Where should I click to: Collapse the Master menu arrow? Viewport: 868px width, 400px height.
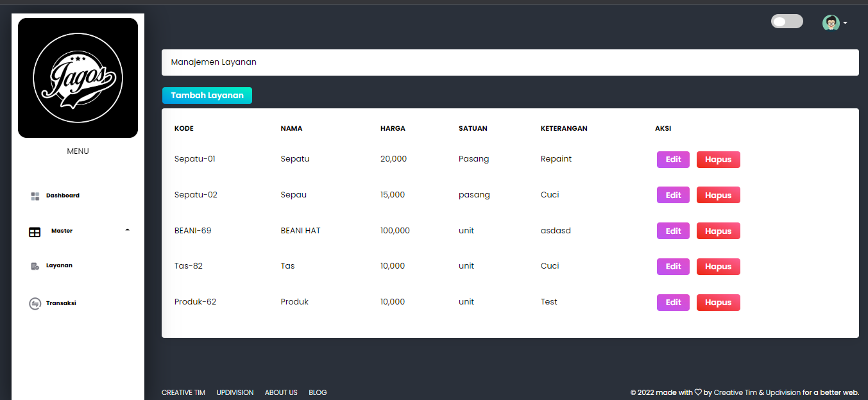[127, 230]
